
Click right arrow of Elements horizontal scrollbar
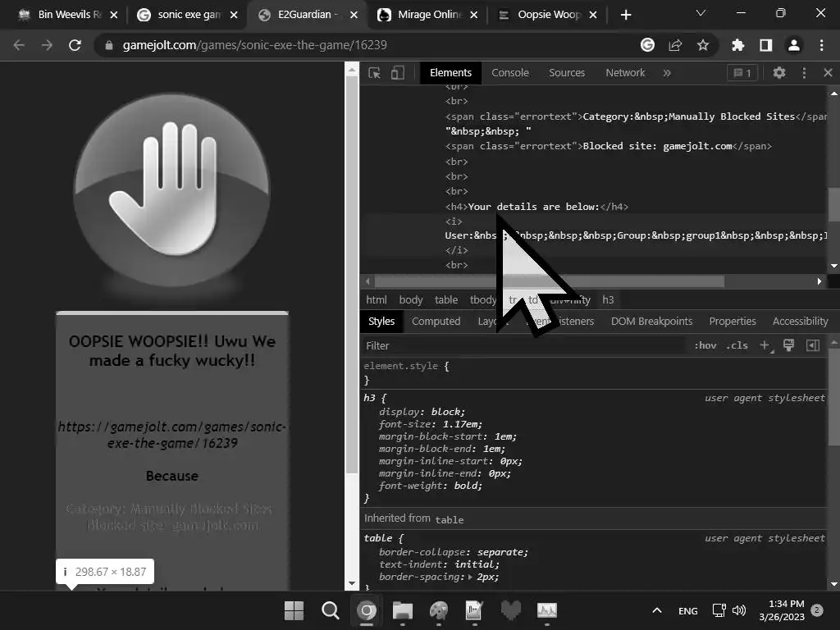point(819,281)
